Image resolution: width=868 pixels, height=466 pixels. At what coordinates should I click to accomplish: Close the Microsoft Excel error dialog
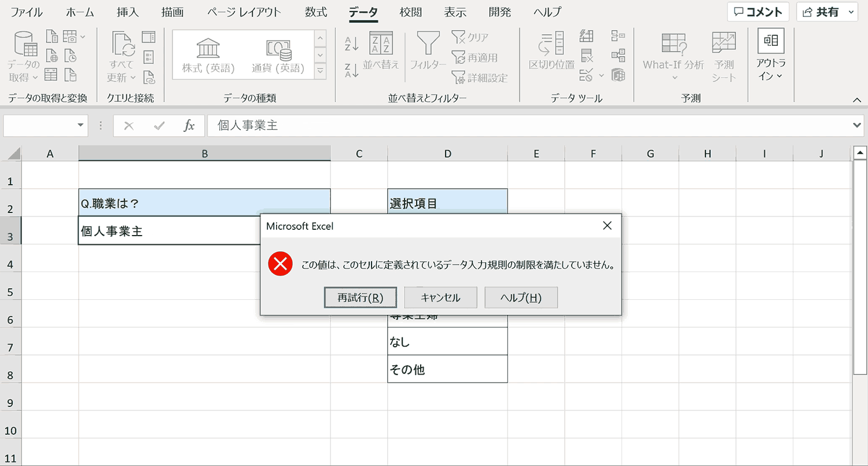pos(607,226)
